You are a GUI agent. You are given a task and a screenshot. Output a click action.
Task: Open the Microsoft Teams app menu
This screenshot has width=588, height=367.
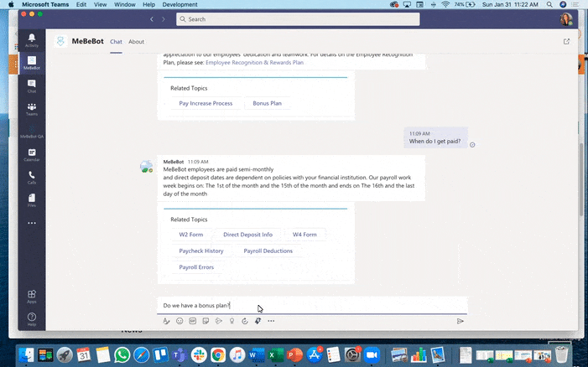(45, 4)
